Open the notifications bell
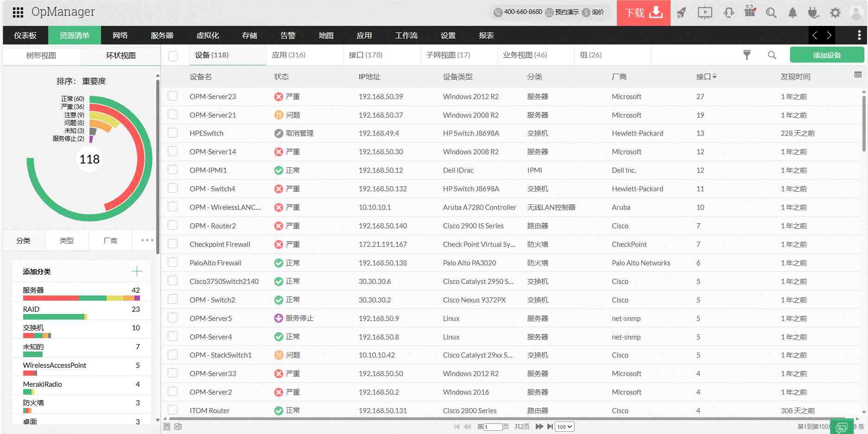868x434 pixels. (x=792, y=13)
